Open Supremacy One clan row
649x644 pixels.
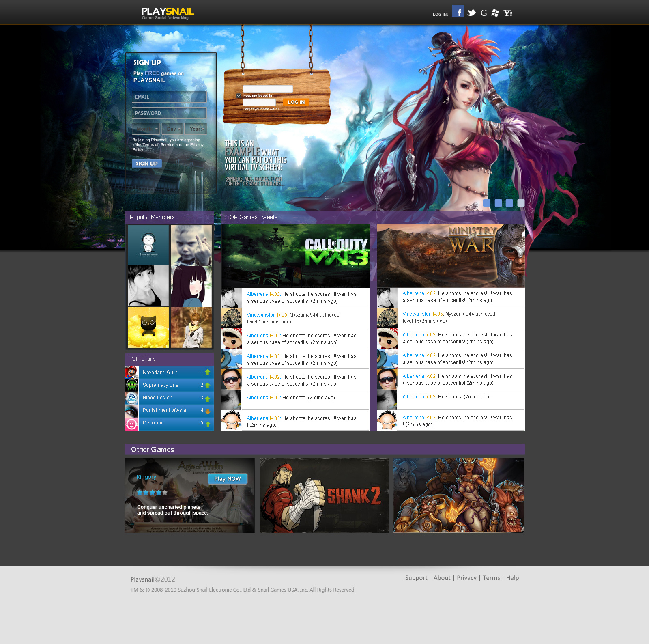tap(170, 385)
